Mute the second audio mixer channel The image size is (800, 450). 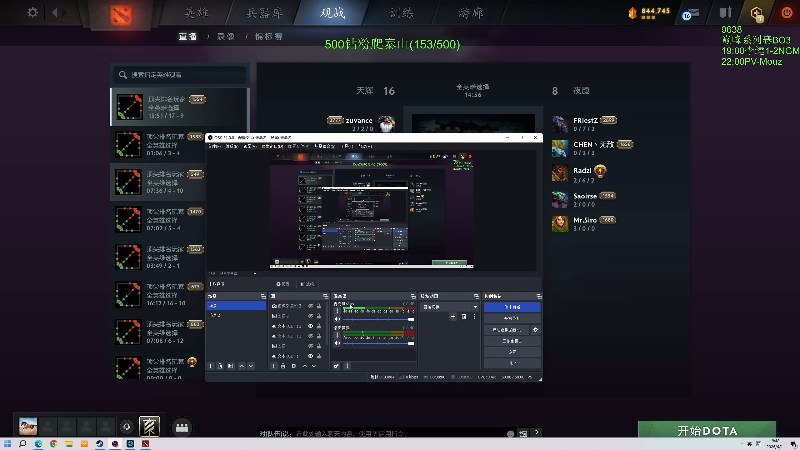(x=337, y=343)
